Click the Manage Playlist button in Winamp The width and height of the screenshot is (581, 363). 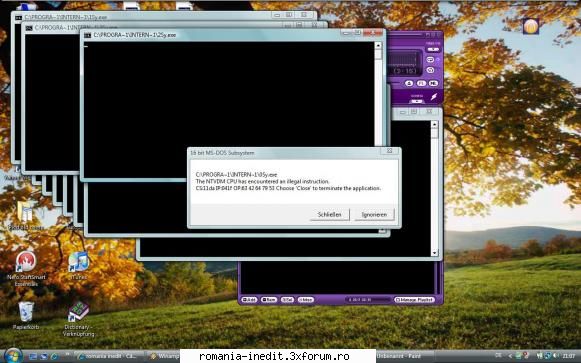(414, 300)
